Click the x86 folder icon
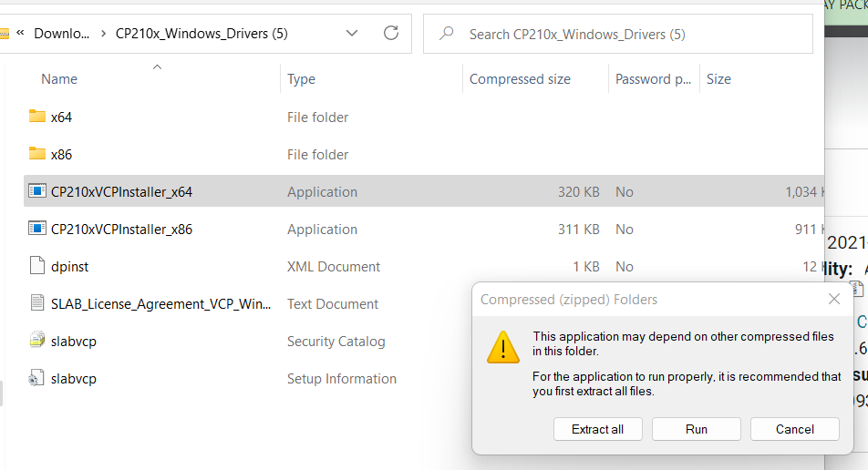 [37, 154]
